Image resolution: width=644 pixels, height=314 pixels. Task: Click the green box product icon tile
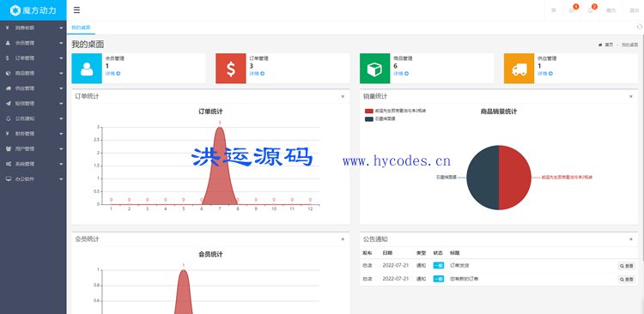(374, 69)
